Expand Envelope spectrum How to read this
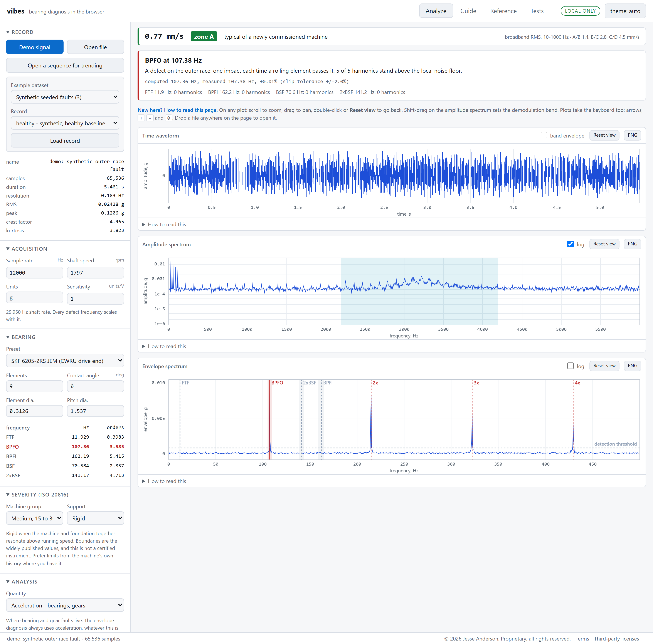Screen dimensions: 653x644 [164, 481]
